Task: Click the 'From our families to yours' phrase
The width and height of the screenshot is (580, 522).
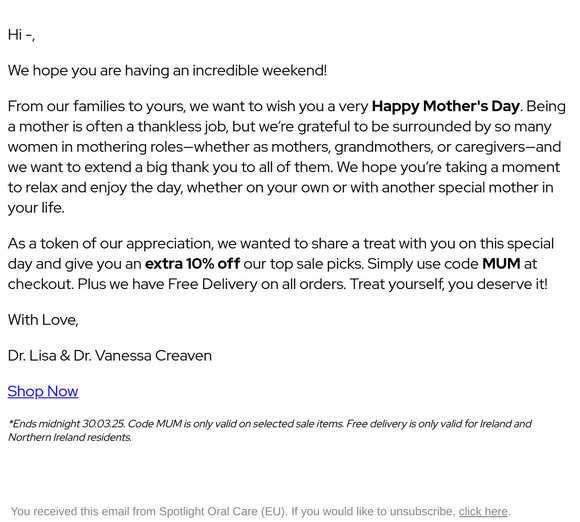Action: pyautogui.click(x=96, y=106)
